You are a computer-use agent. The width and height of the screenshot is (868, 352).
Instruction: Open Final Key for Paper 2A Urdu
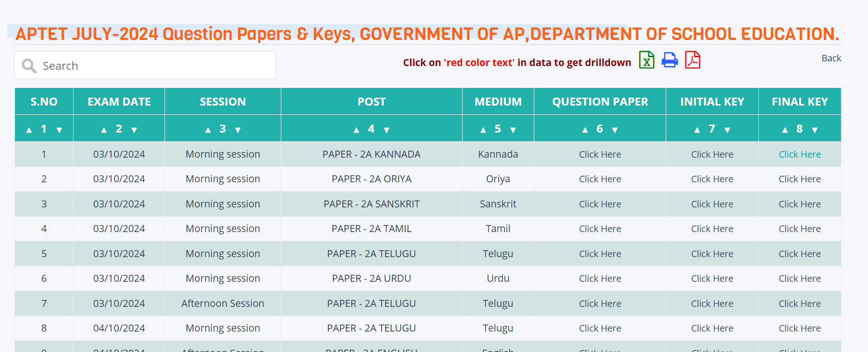[x=800, y=279]
